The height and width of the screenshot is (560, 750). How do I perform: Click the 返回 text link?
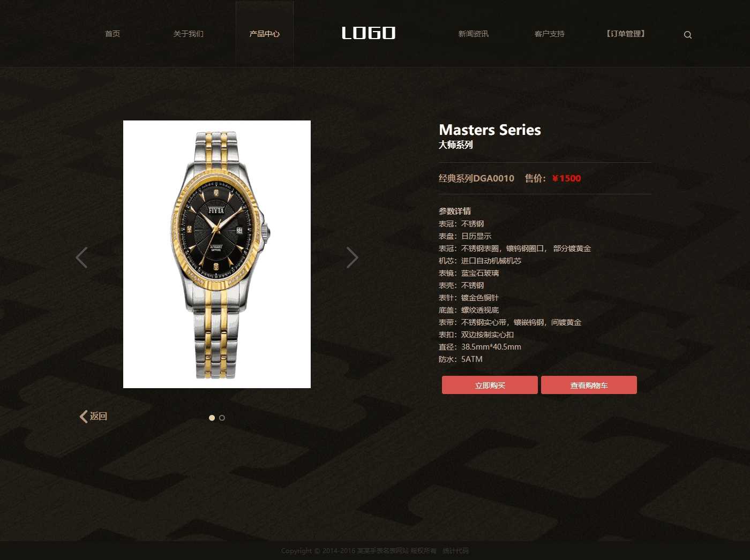(99, 416)
